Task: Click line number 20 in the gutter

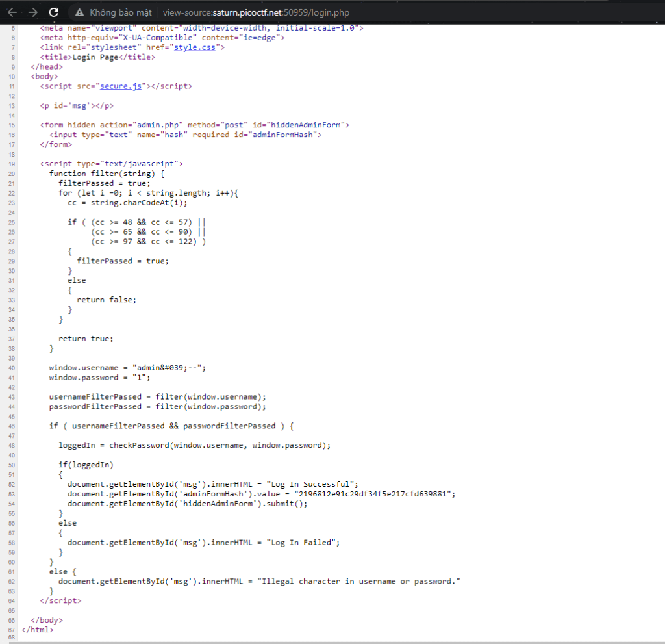Action: 12,174
